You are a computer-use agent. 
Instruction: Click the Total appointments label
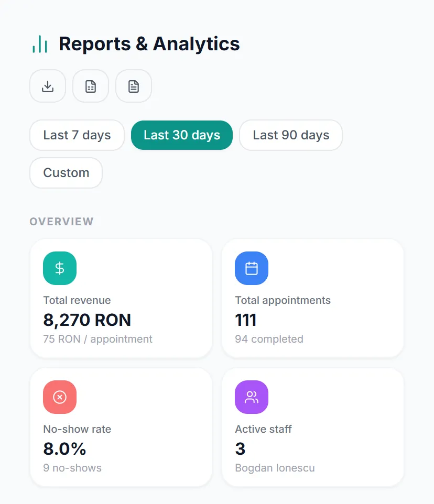283,300
